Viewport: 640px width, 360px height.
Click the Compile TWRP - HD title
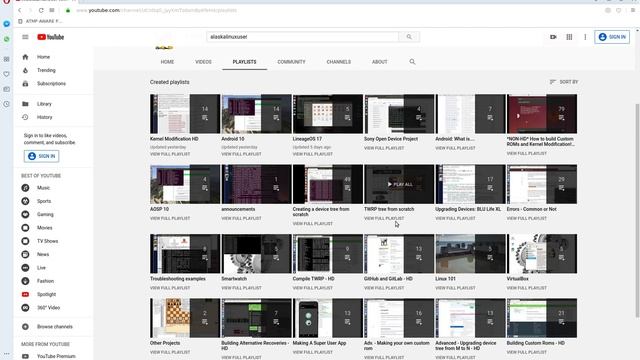click(313, 279)
